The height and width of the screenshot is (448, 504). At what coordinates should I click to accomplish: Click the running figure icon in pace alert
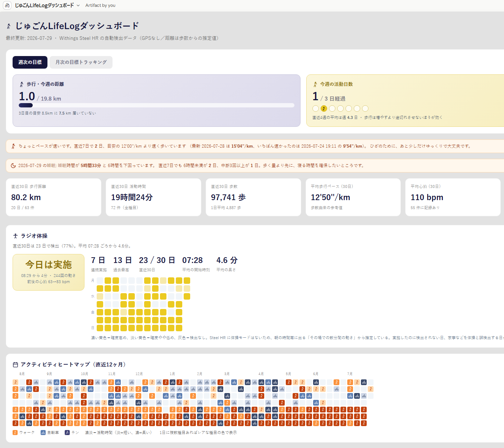click(13, 146)
